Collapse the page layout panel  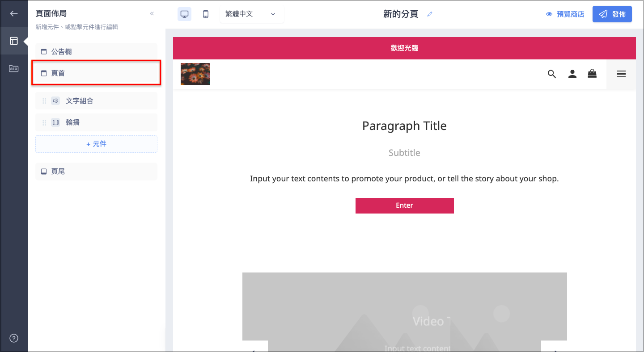coord(152,13)
